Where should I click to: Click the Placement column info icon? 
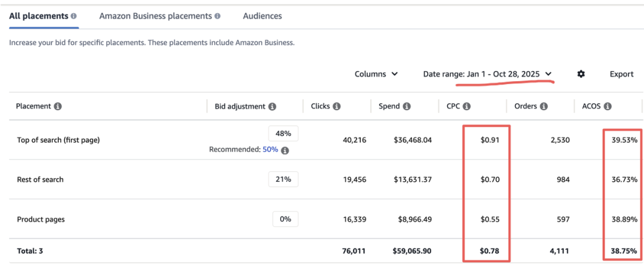[58, 106]
